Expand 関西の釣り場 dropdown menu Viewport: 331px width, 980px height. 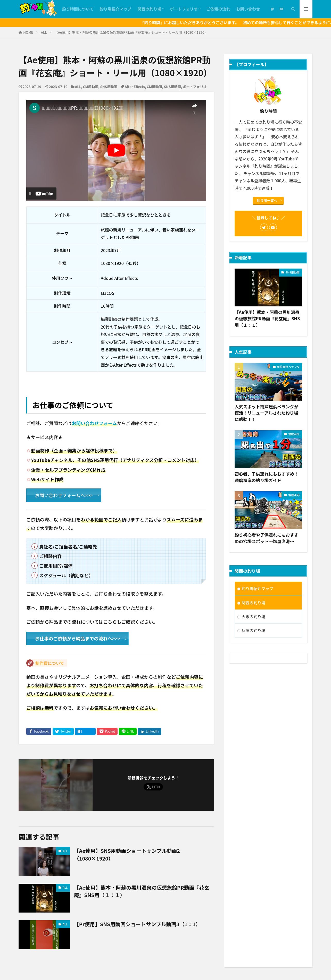click(x=151, y=9)
